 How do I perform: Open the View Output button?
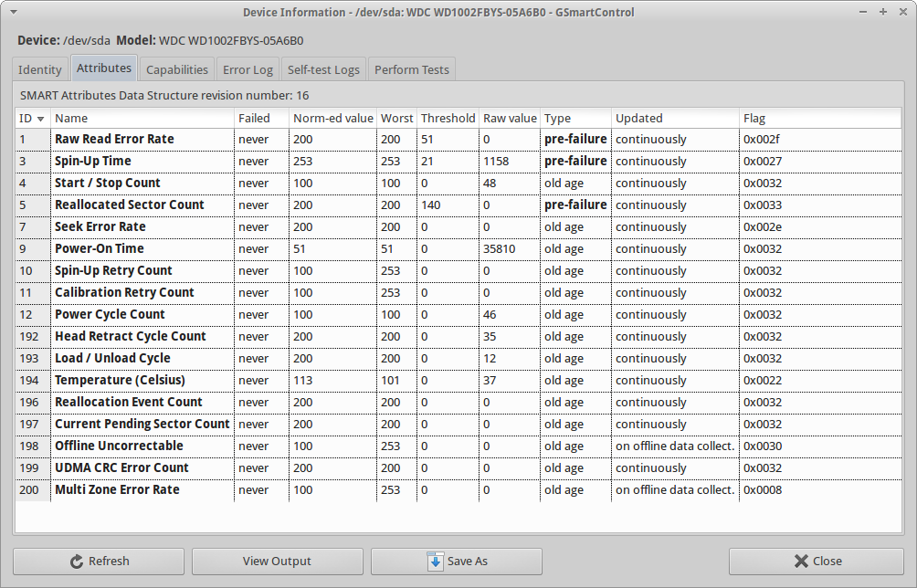coord(278,562)
